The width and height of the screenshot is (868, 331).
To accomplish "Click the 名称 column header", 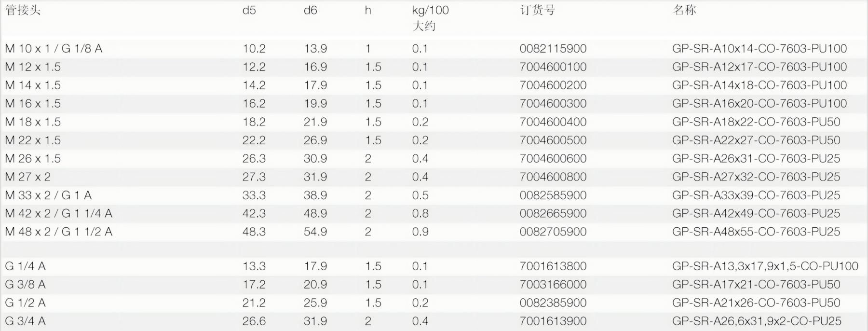I will [684, 11].
